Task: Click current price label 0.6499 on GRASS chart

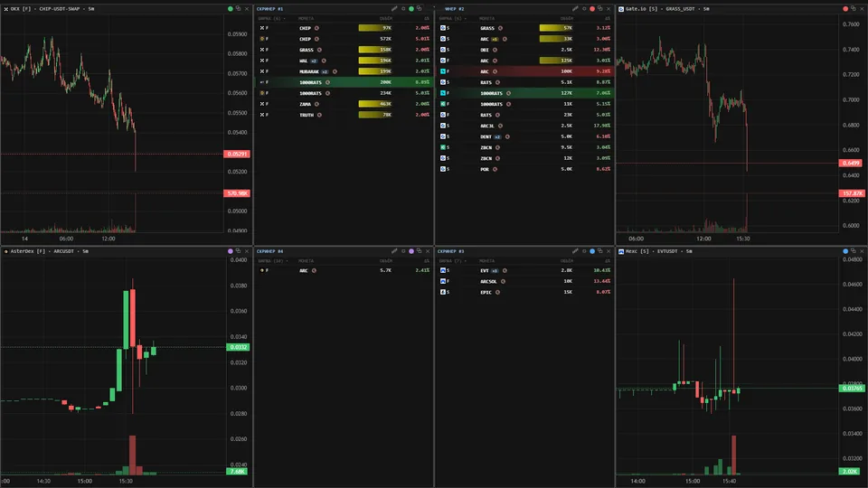Action: point(852,164)
